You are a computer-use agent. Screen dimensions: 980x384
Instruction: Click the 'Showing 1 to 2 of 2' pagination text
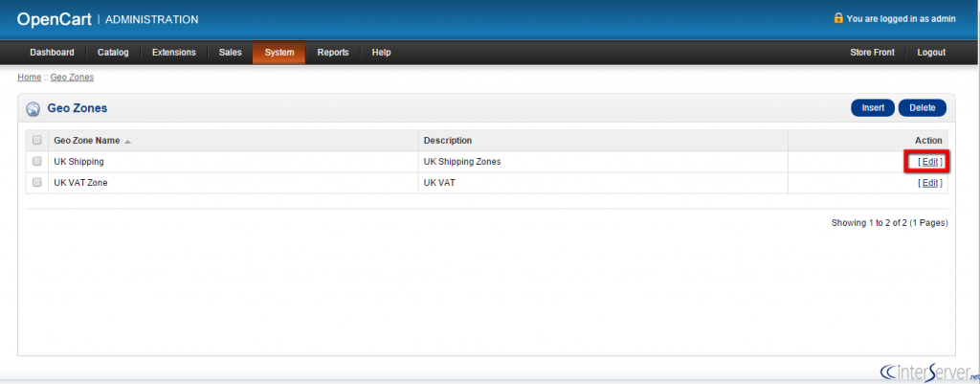coord(889,223)
